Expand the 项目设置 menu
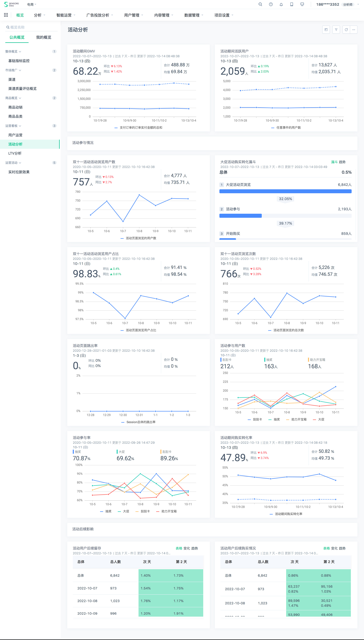This screenshot has height=640, width=364. point(223,15)
